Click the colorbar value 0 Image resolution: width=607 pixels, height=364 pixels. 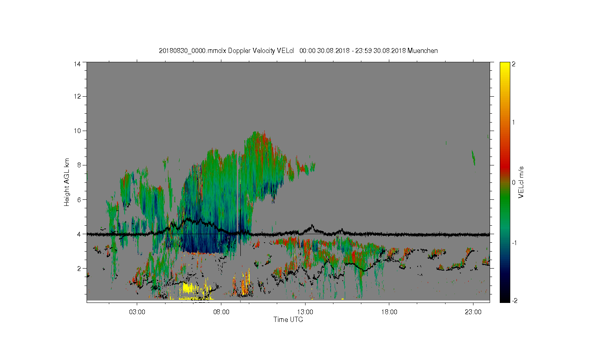(x=514, y=182)
